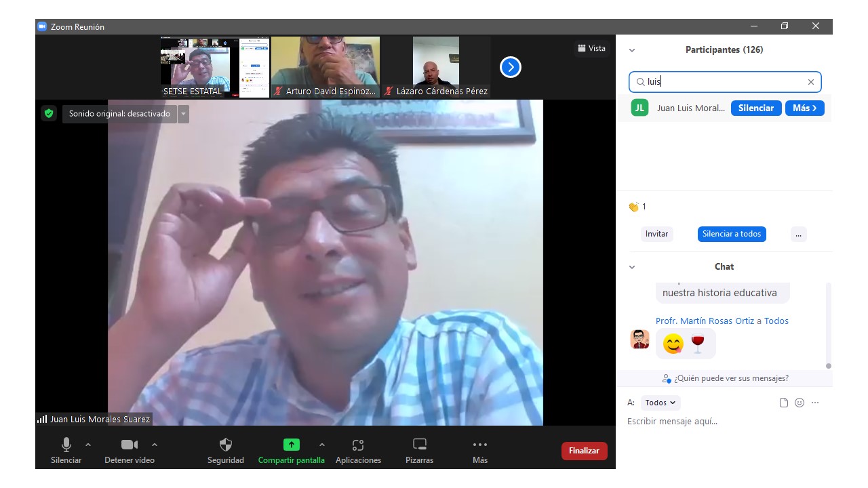868x488 pixels.
Task: Click Juan Luis Morales Suarez name label
Action: tap(100, 420)
